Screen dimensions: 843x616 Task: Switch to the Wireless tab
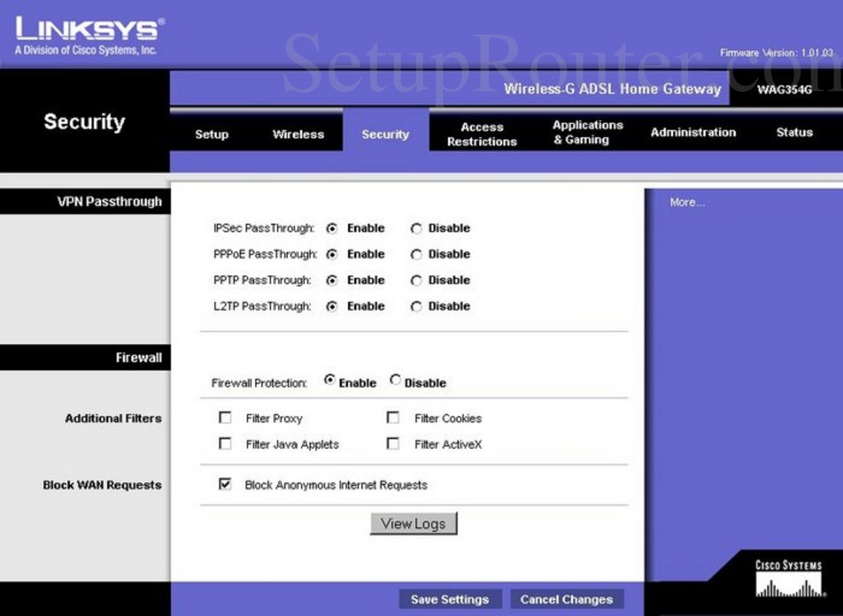298,134
